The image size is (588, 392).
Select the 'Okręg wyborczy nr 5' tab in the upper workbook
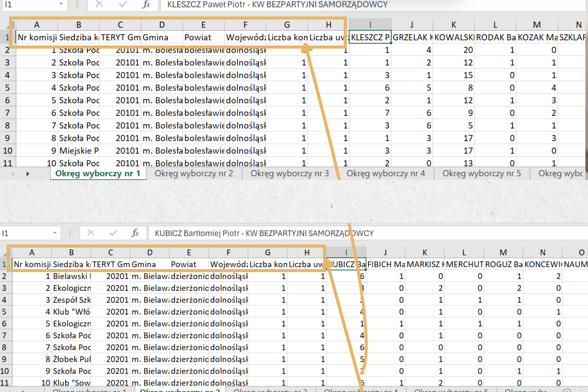[481, 174]
